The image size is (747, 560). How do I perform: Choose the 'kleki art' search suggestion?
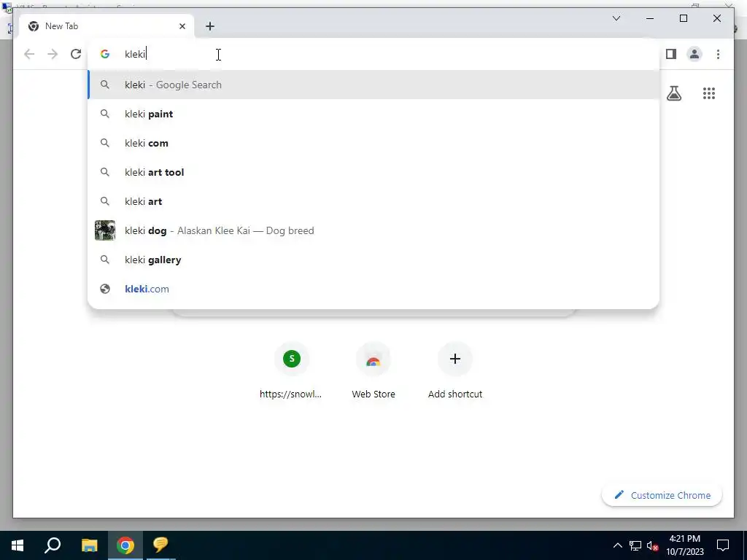pyautogui.click(x=373, y=201)
